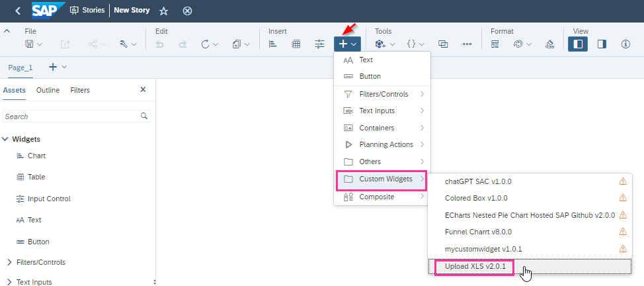The width and height of the screenshot is (644, 286).
Task: Click the info icon in View
Action: [x=625, y=44]
